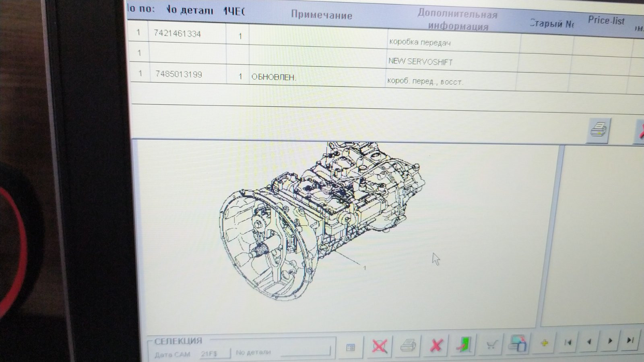Click the green exit door icon

pyautogui.click(x=464, y=345)
